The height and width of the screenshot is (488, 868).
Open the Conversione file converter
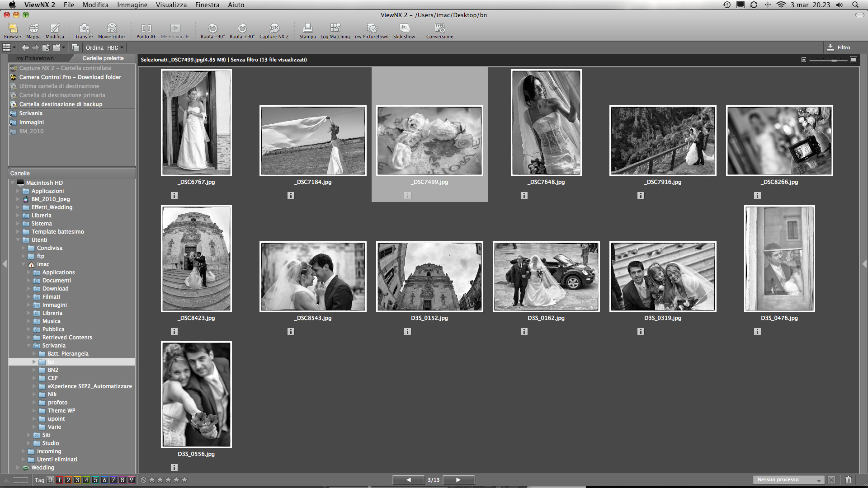pyautogui.click(x=439, y=31)
